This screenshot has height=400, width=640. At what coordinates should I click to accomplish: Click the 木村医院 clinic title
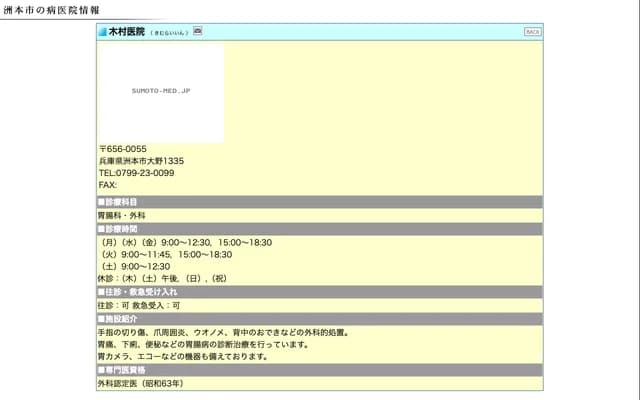[126, 32]
